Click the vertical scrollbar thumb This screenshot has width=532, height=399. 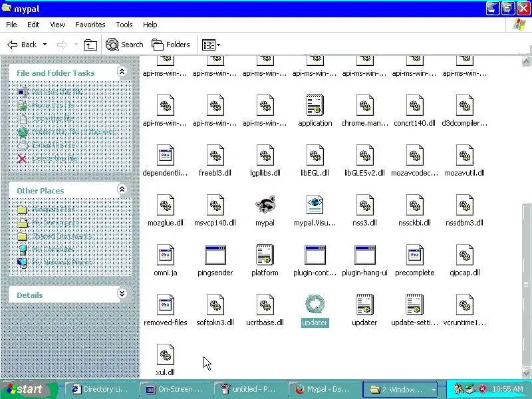pyautogui.click(x=526, y=284)
